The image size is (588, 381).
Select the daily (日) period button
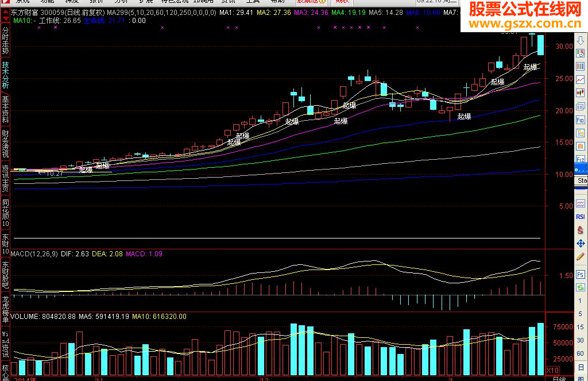click(x=580, y=367)
